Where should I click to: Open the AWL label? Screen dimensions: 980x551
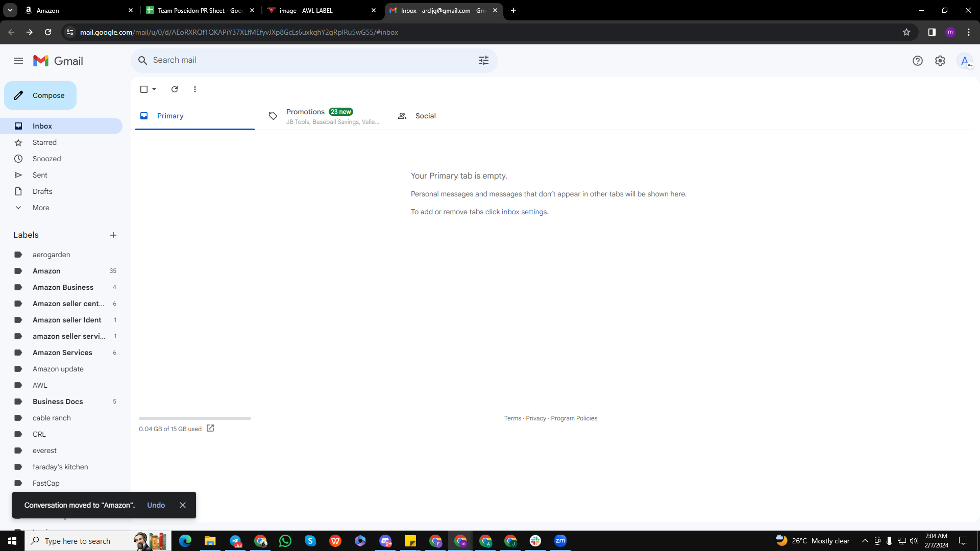61,385
